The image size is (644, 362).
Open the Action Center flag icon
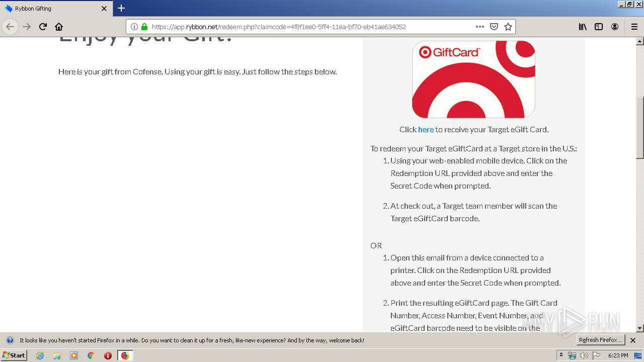click(x=596, y=355)
